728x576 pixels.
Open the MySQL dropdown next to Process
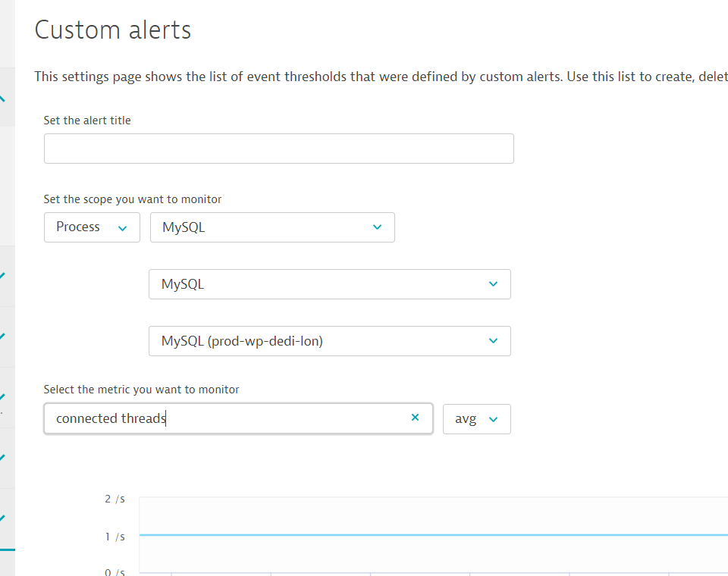[271, 227]
